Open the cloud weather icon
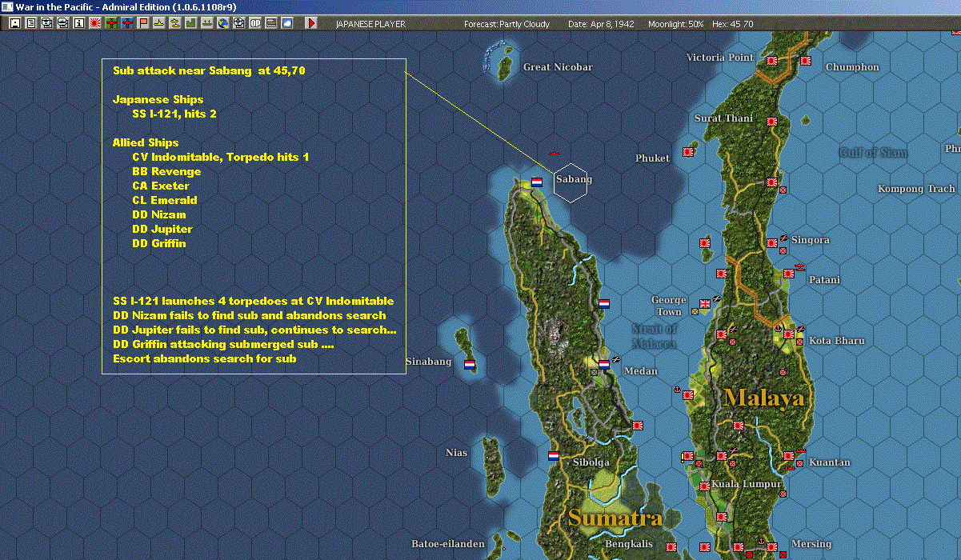 tap(287, 23)
